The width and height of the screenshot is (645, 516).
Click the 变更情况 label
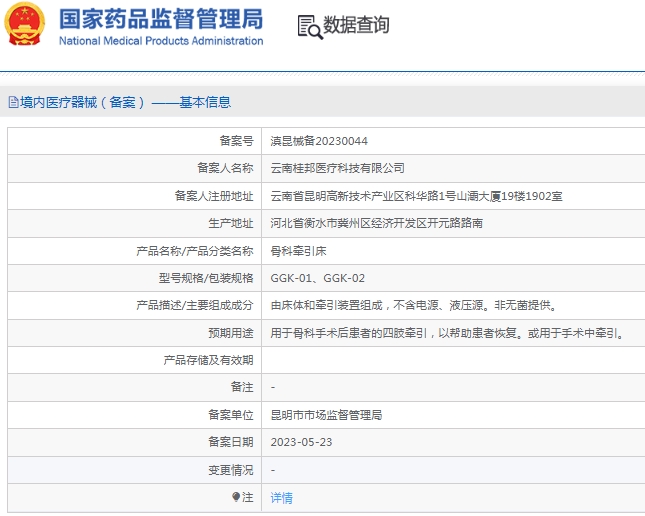(231, 470)
